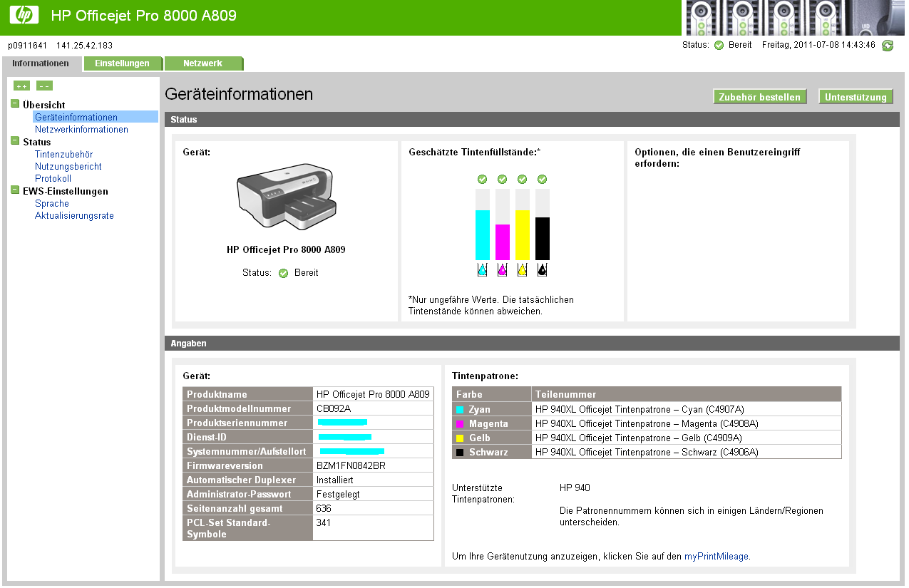Screen dimensions: 909x588
Task: Click the IP address 141.25.42.183
Action: pos(84,46)
